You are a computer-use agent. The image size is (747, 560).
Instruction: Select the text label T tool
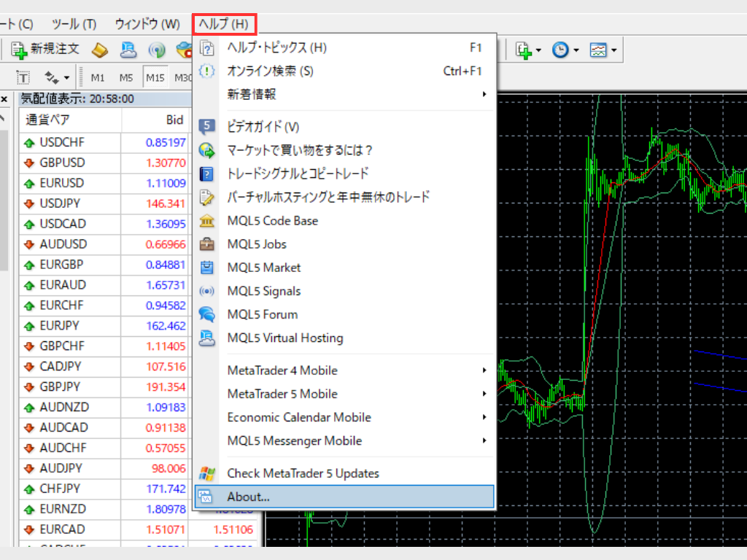(x=23, y=77)
